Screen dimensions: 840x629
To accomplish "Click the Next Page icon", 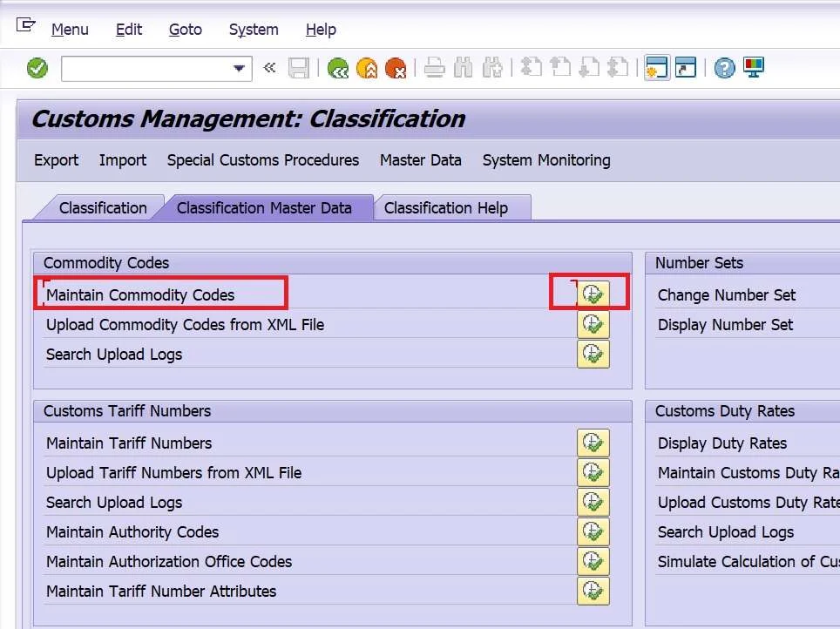I will (589, 67).
